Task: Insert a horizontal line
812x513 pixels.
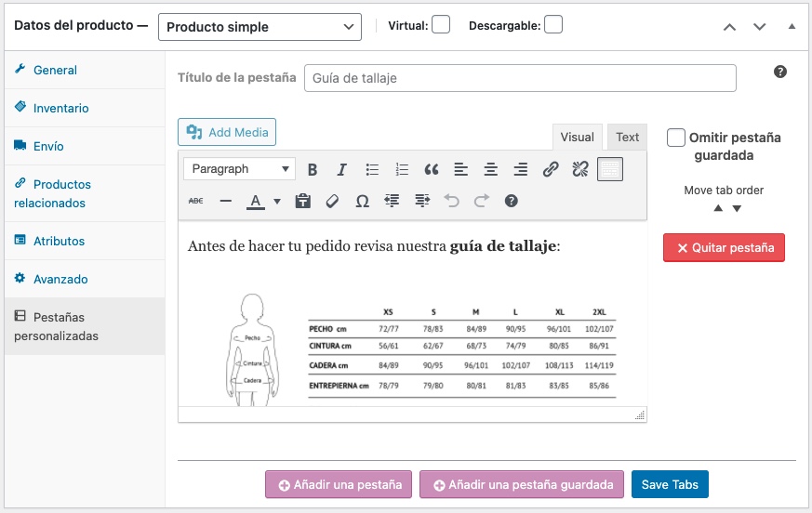Action: (225, 201)
